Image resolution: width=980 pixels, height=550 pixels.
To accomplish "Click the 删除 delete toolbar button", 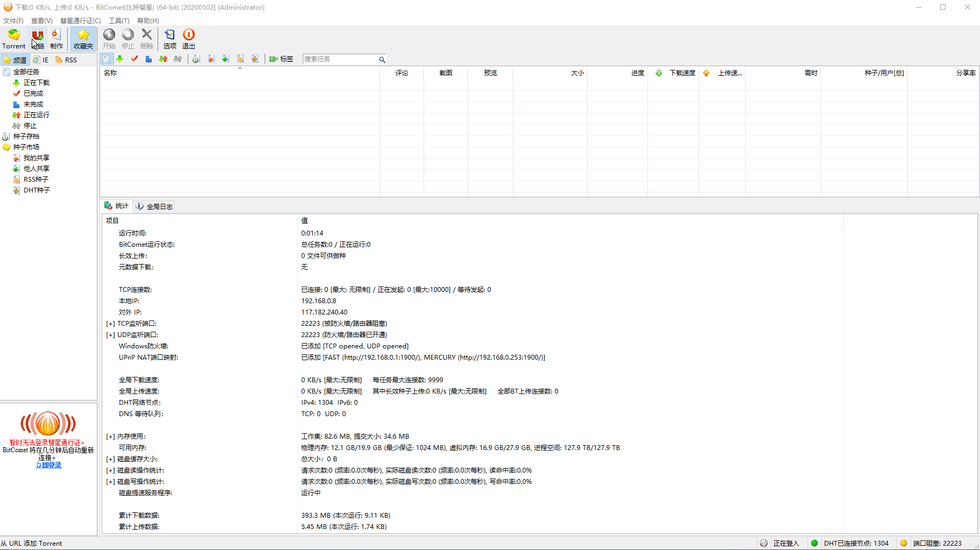I will point(147,39).
